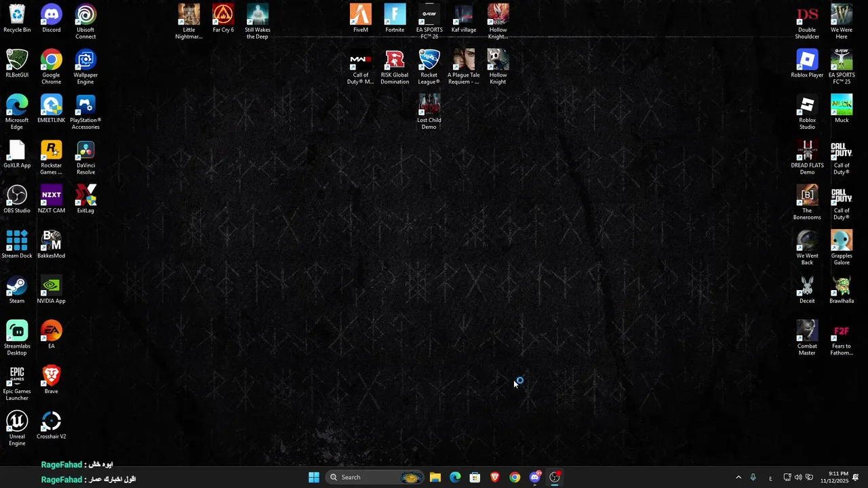The height and width of the screenshot is (488, 868).
Task: Select Deceit game desktop icon
Action: (x=807, y=290)
